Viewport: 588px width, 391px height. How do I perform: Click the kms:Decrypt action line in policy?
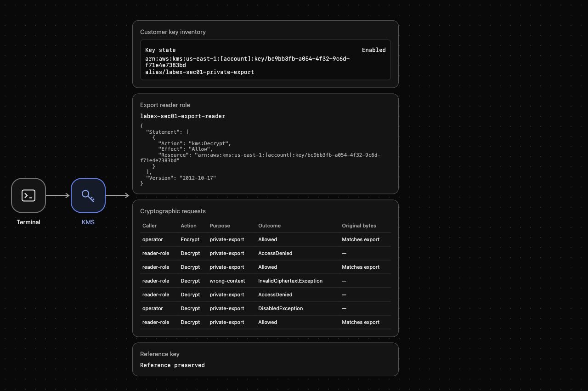tap(194, 143)
